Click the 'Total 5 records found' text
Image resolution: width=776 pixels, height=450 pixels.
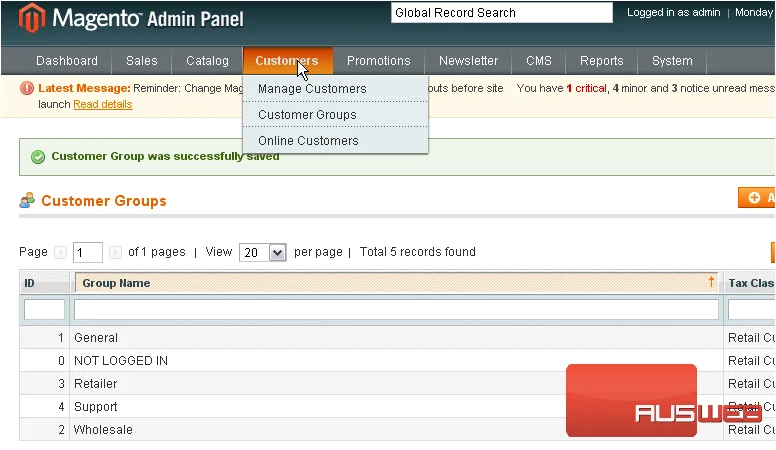(417, 252)
